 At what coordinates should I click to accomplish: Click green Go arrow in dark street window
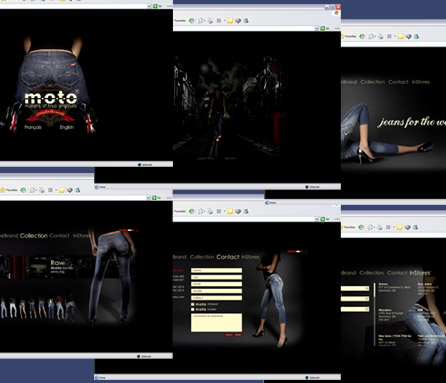pyautogui.click(x=323, y=28)
